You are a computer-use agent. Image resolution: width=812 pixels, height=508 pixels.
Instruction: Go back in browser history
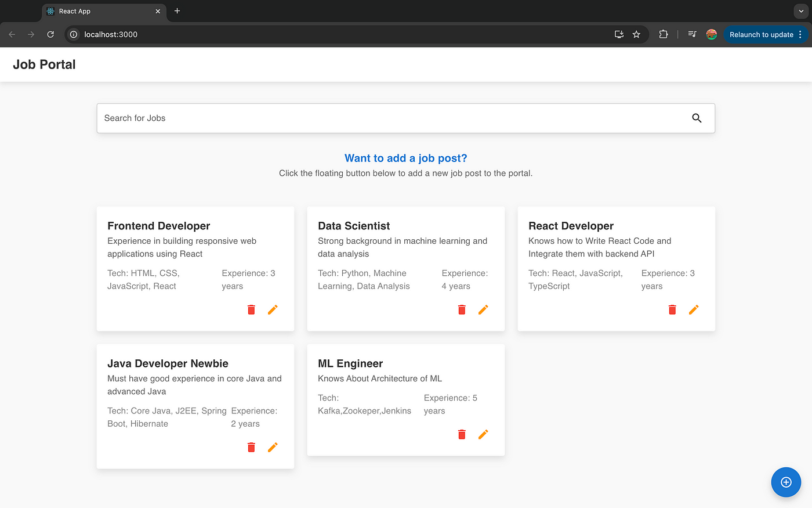click(x=12, y=34)
